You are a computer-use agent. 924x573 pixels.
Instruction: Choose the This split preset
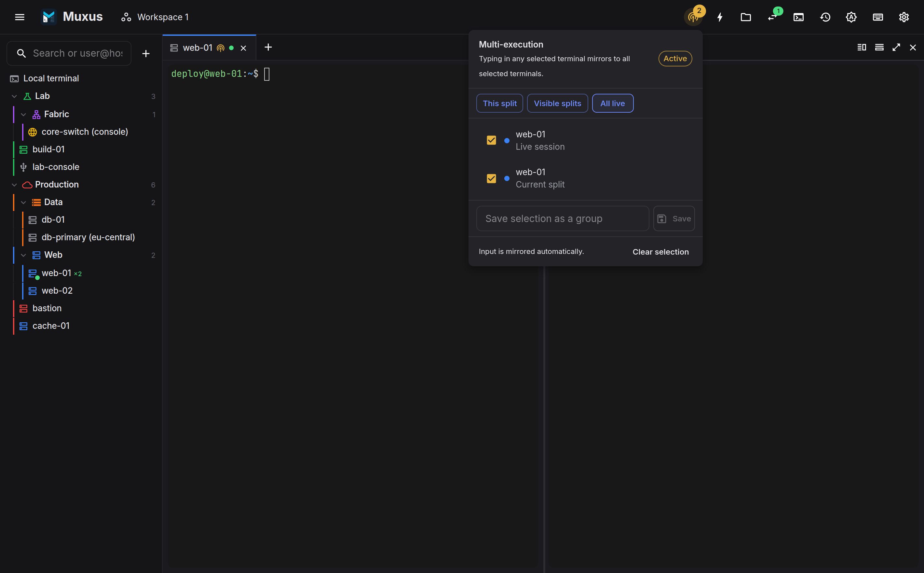pyautogui.click(x=499, y=104)
